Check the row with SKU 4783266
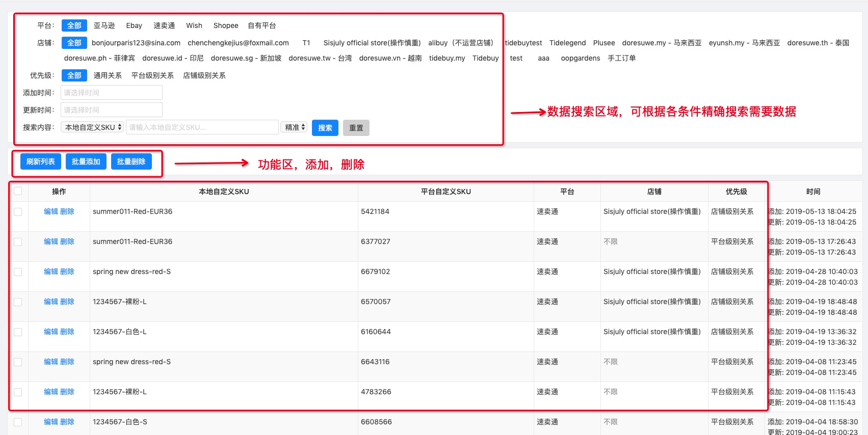 click(18, 392)
